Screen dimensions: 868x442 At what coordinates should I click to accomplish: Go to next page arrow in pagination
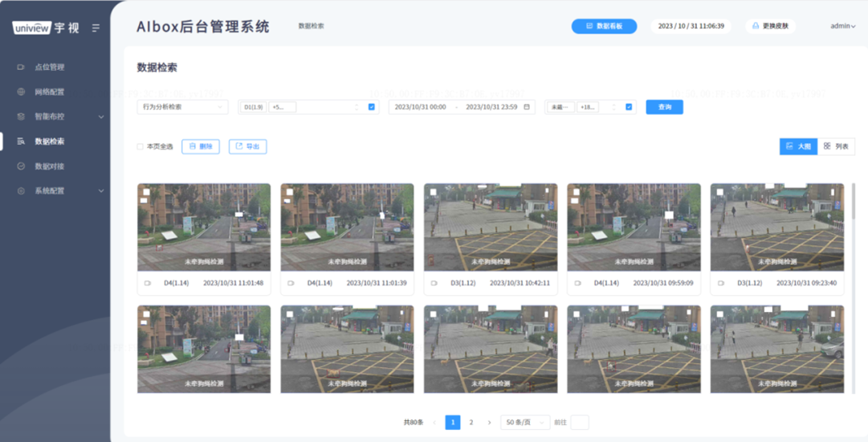coord(490,423)
